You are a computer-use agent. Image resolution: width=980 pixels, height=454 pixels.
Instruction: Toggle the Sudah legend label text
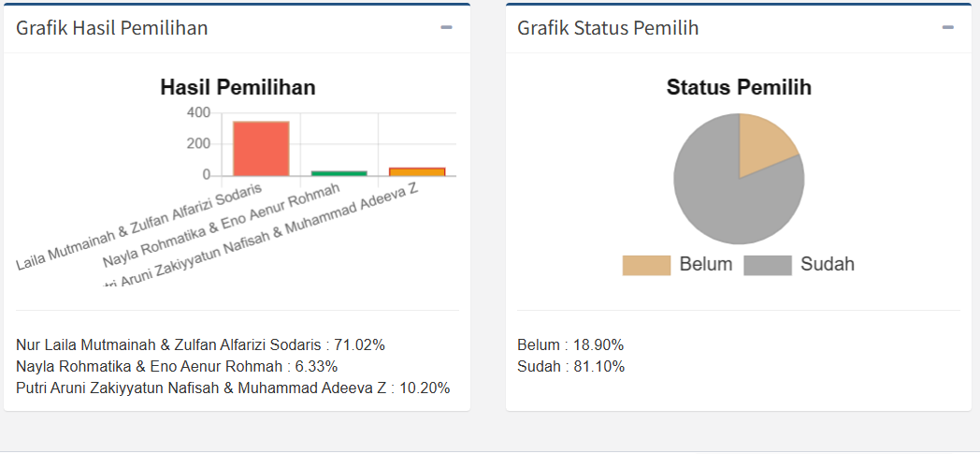coord(828,264)
